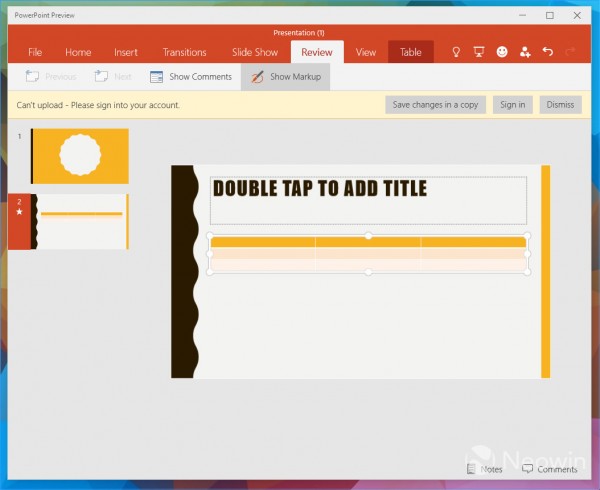Switch to the Transitions tab
The height and width of the screenshot is (490, 600).
(x=184, y=52)
